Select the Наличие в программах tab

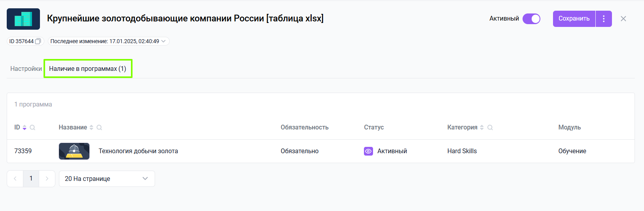coord(87,69)
